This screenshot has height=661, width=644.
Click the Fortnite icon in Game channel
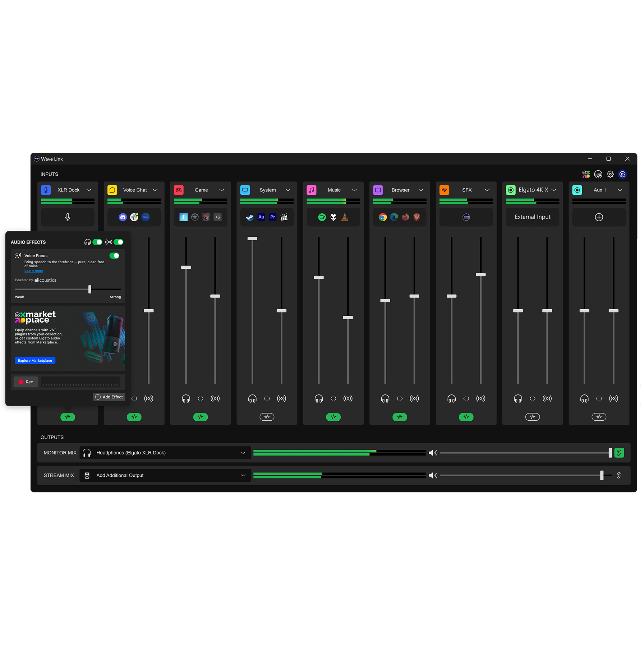[x=184, y=217]
